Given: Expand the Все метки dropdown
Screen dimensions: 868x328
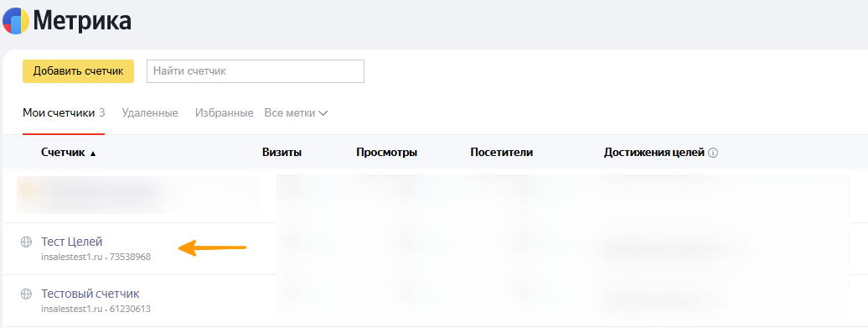Looking at the screenshot, I should click(296, 113).
